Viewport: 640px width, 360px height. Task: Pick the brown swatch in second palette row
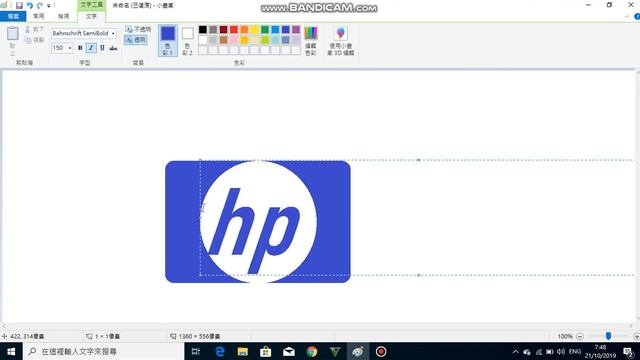pos(223,40)
